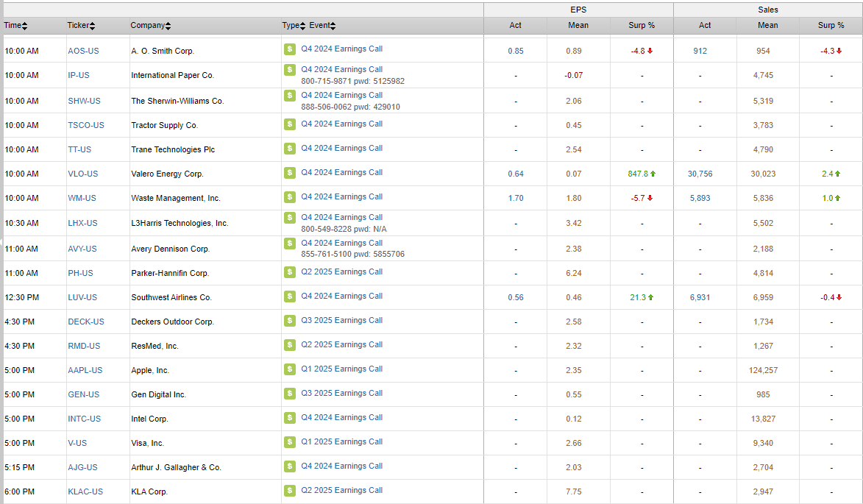Sort the table by the Time column

tap(15, 25)
